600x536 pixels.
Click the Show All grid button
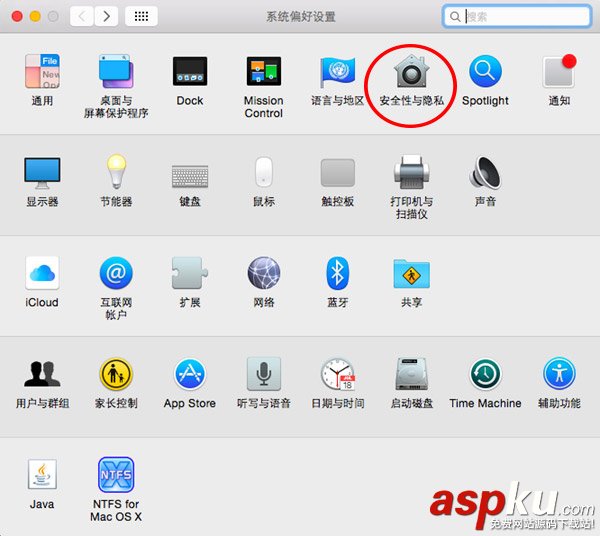pyautogui.click(x=141, y=16)
